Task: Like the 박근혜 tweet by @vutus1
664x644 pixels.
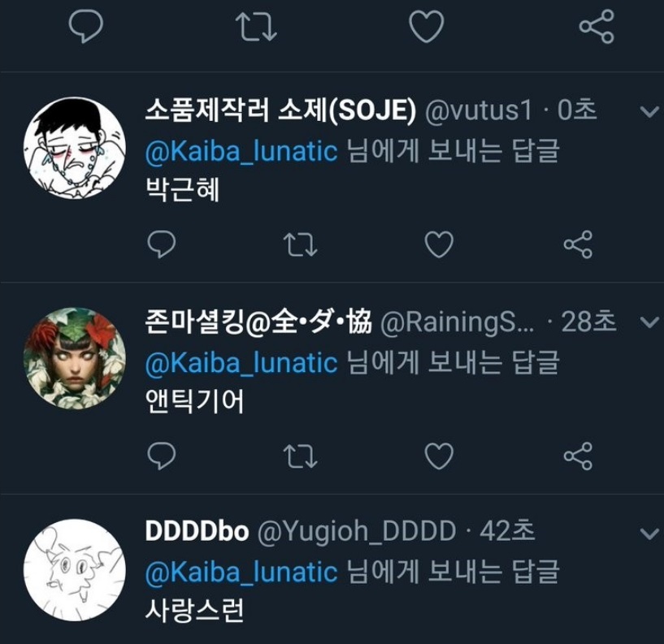Action: click(x=439, y=244)
